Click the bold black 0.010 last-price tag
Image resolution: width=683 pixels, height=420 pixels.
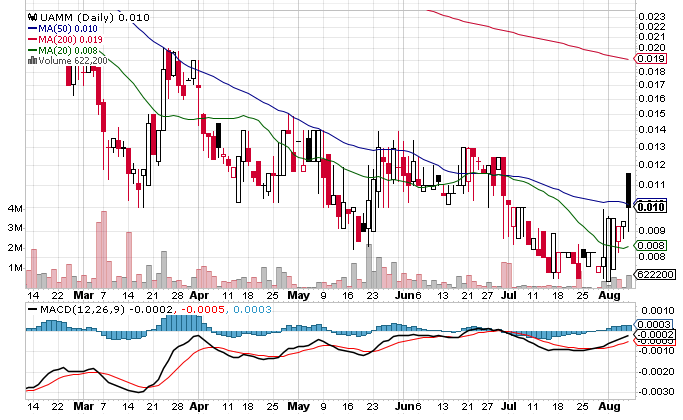[x=650, y=207]
